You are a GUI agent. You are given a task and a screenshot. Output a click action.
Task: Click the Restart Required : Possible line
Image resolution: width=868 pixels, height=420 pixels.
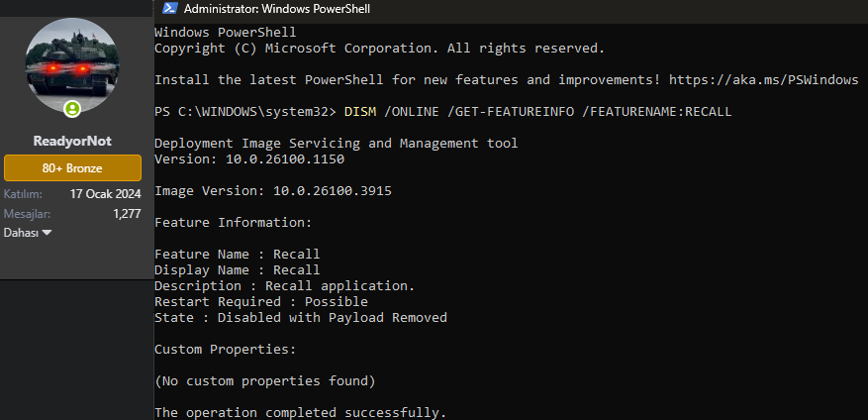[x=261, y=302]
